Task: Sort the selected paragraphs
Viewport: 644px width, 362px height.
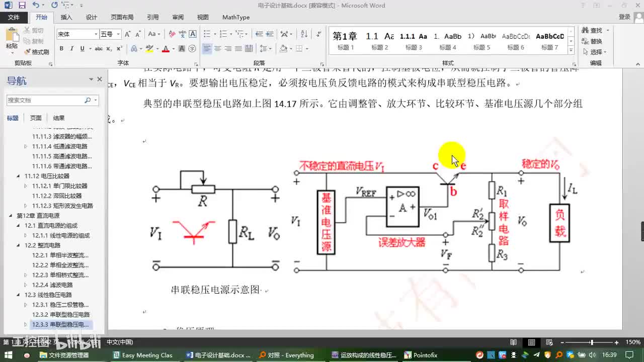Action: (304, 34)
